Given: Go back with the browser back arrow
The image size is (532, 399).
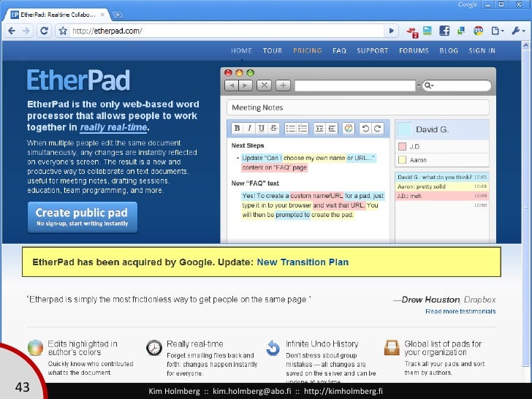Looking at the screenshot, I should tap(12, 31).
